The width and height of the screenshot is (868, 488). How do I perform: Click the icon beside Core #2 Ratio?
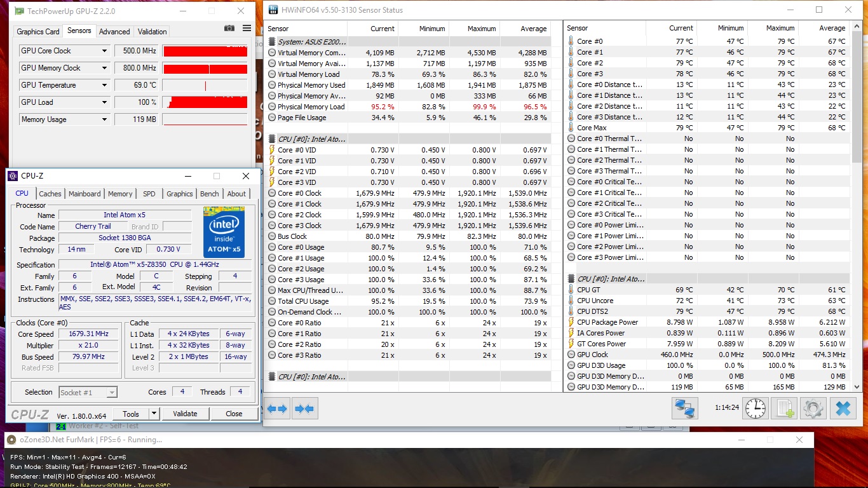272,344
